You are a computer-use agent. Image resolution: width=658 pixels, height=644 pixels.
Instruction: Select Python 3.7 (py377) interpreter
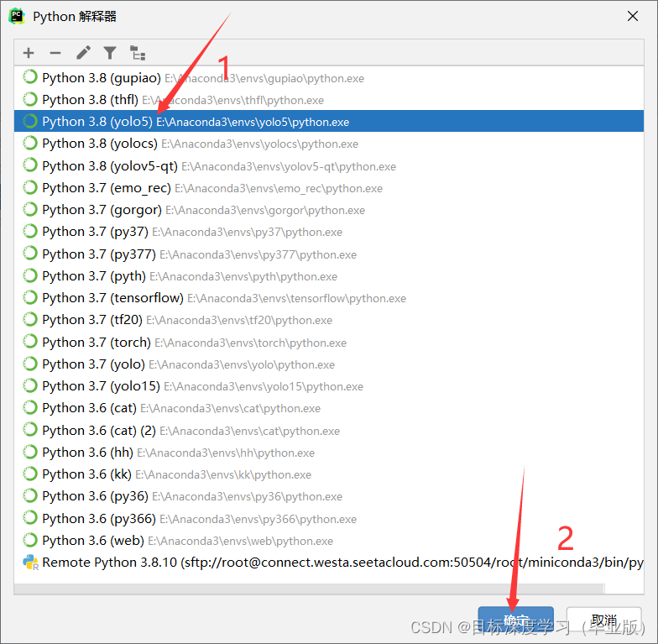[329, 254]
